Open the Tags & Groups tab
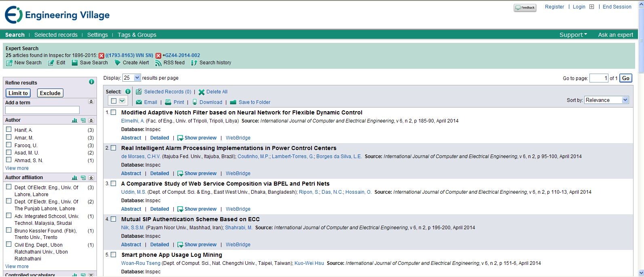This screenshot has height=277, width=644. tap(137, 35)
